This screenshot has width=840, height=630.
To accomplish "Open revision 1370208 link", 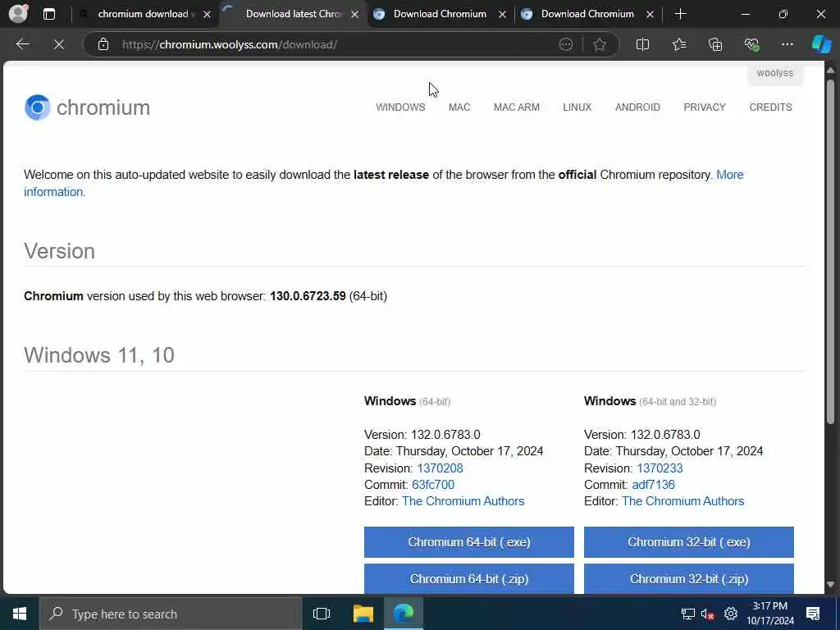I will point(440,468).
